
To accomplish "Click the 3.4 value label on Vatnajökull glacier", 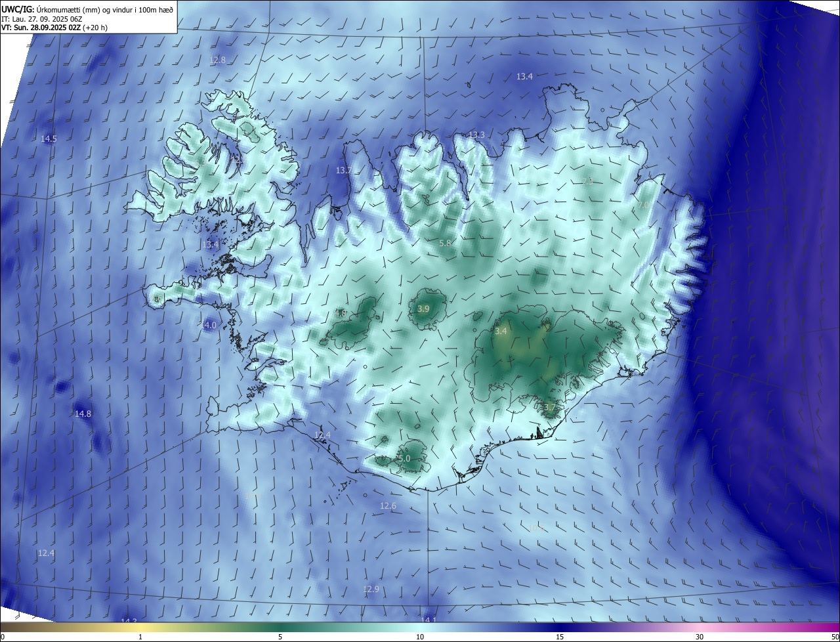I will click(x=501, y=332).
